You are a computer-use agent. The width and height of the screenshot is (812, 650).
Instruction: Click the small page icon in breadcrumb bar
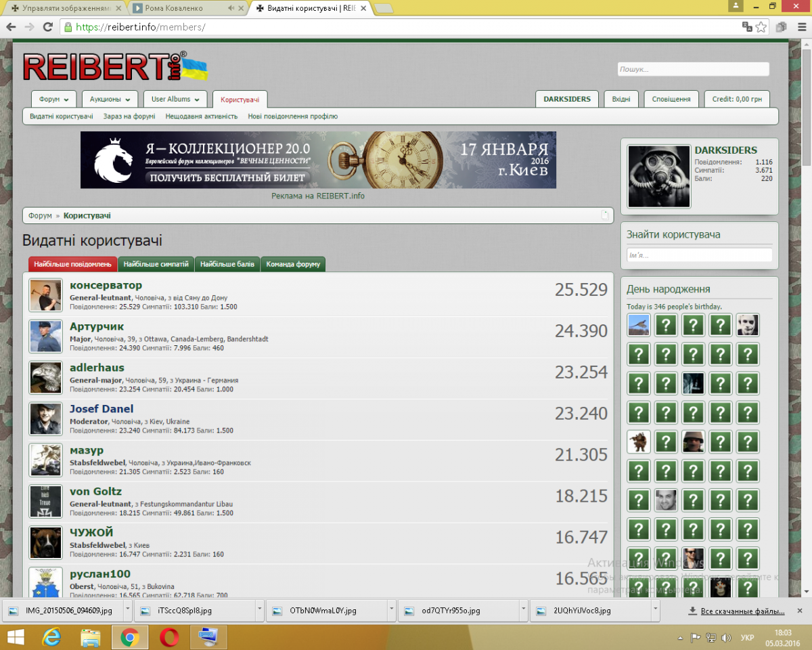click(x=605, y=215)
